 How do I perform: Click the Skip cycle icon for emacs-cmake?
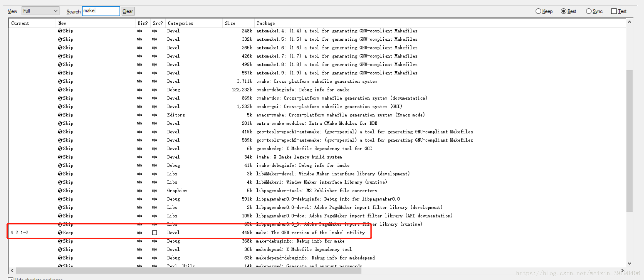click(x=60, y=115)
